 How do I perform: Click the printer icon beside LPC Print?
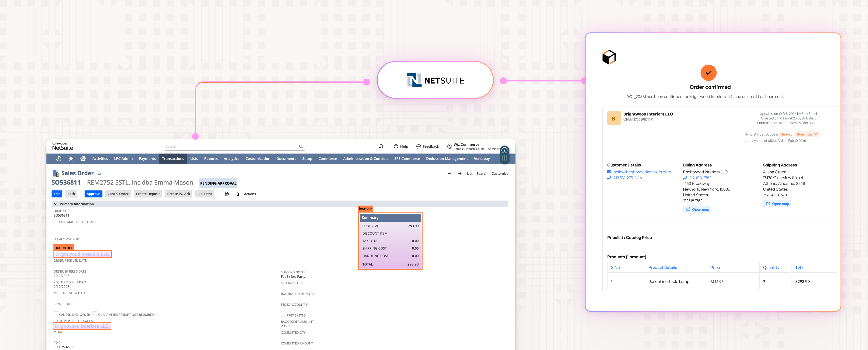[227, 194]
